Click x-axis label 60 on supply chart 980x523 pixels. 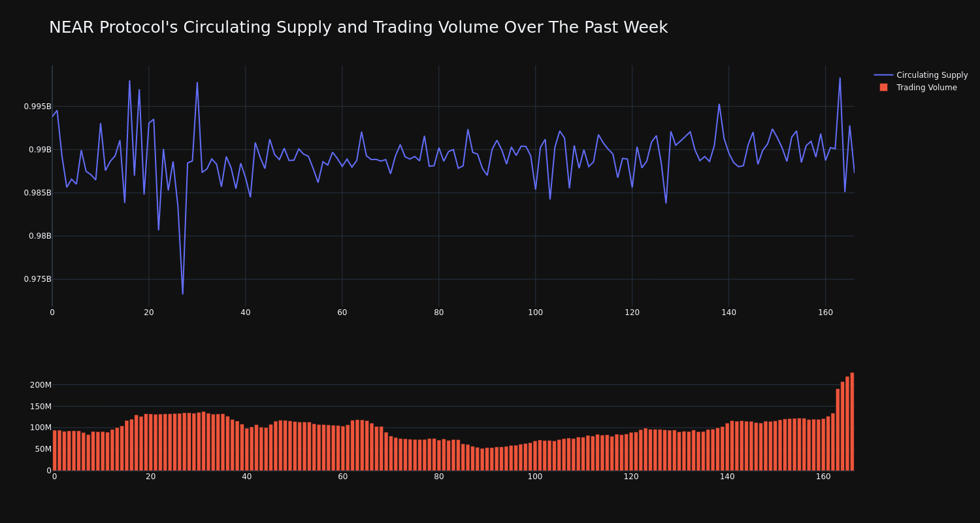(x=342, y=312)
